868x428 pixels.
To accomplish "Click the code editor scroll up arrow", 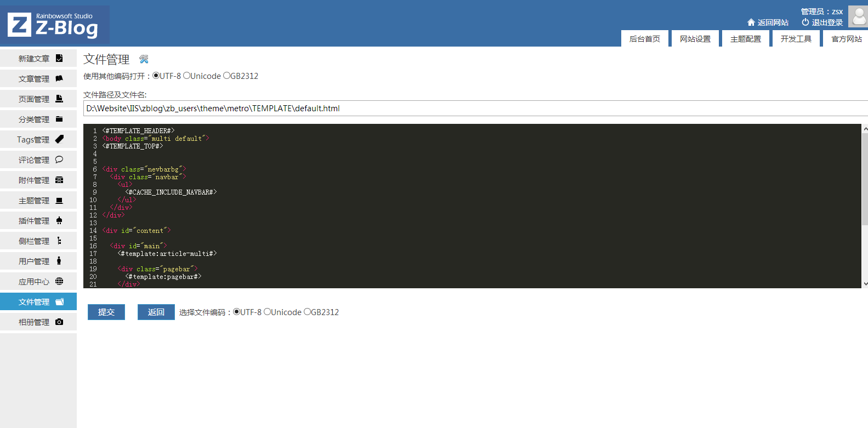I will pyautogui.click(x=865, y=129).
